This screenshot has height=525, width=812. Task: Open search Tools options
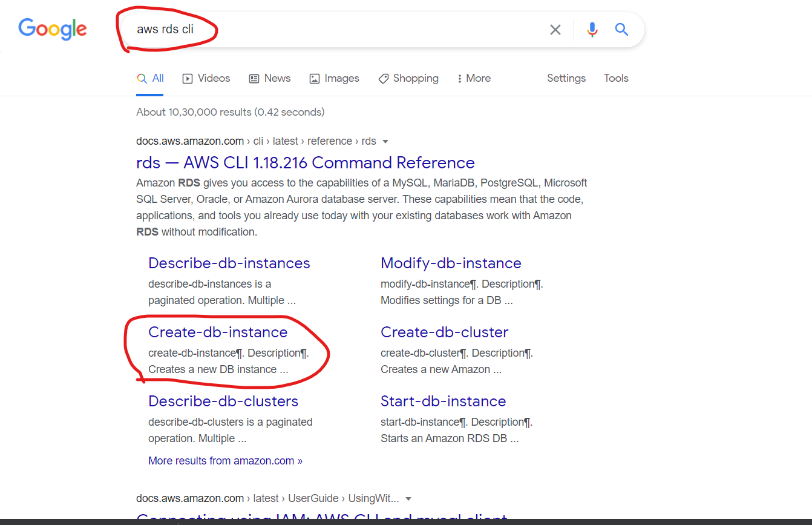616,78
